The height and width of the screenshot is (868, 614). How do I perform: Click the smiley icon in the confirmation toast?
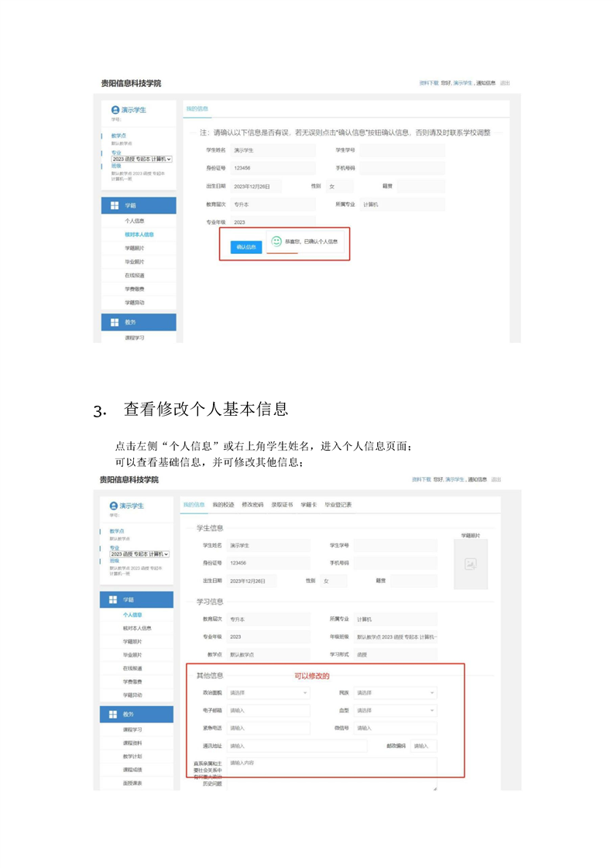[x=276, y=242]
